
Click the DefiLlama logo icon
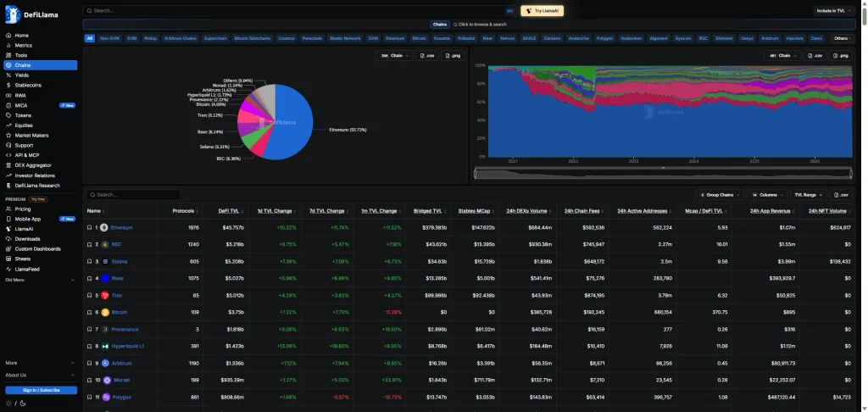[12, 14]
